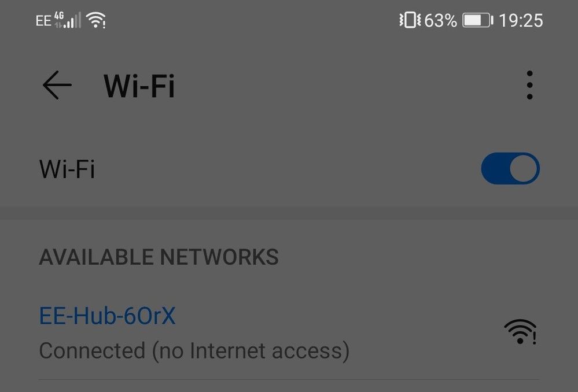
Task: Tap the divider line under EE-Hub-6OrX entry
Action: pyautogui.click(x=289, y=379)
